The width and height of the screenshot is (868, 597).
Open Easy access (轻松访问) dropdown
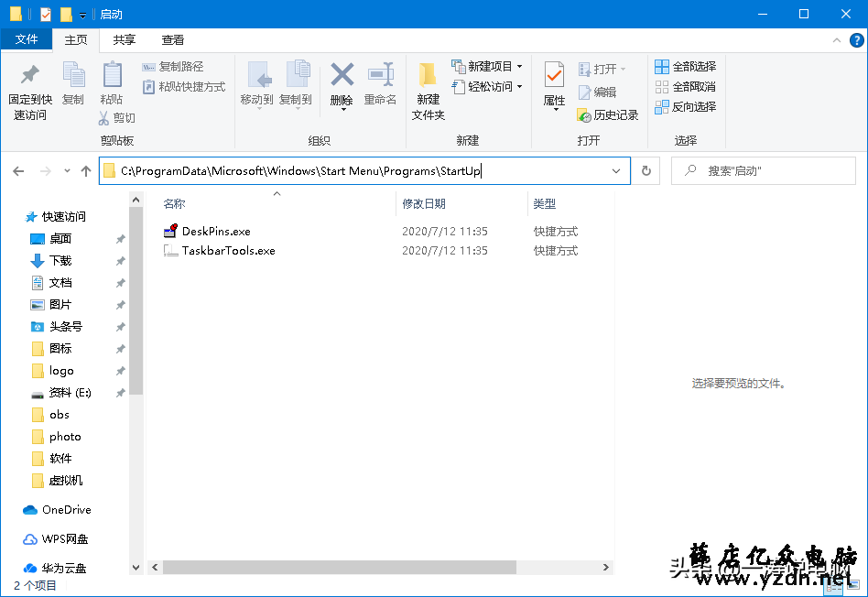pos(487,87)
